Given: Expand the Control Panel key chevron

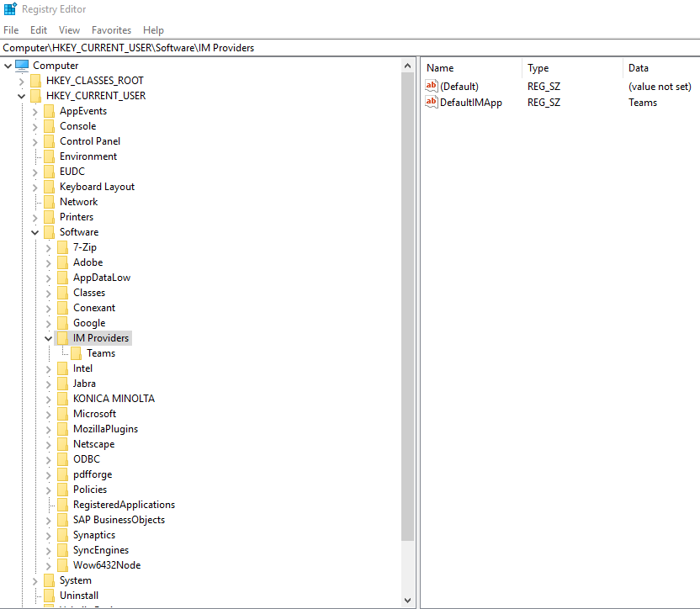Looking at the screenshot, I should (x=34, y=142).
